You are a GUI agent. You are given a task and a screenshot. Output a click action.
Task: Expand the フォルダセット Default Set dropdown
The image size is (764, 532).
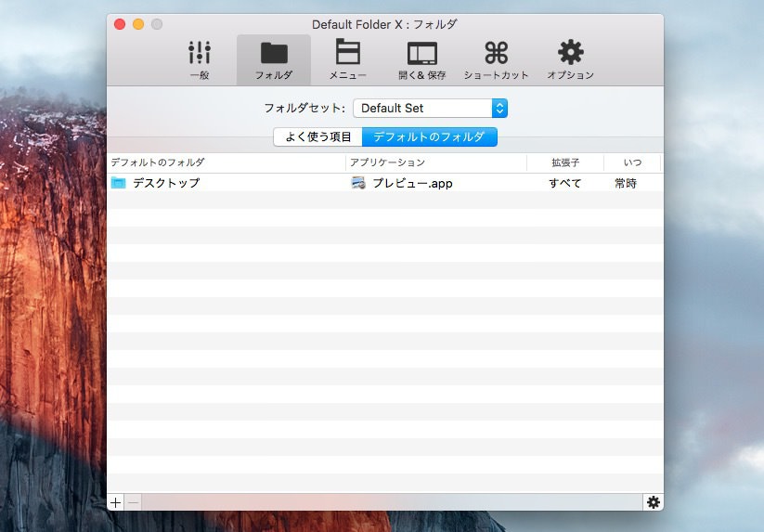[x=430, y=108]
